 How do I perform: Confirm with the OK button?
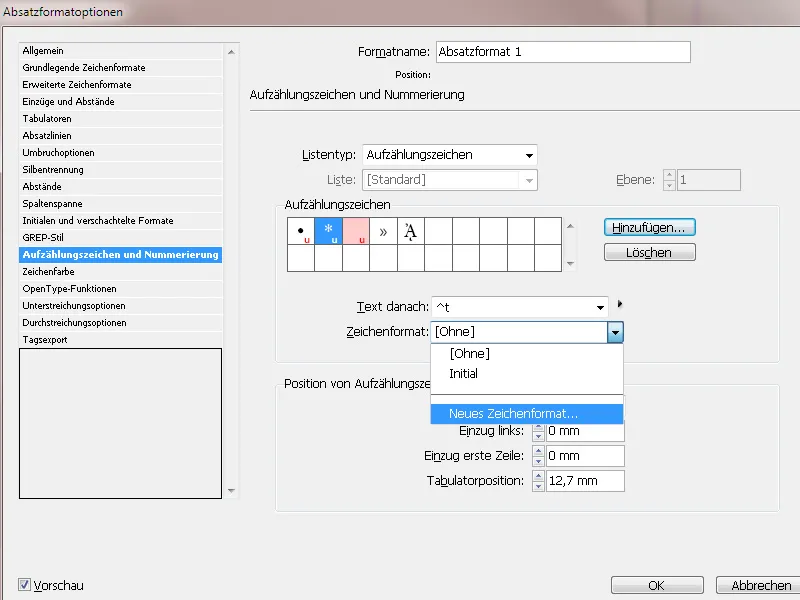[x=657, y=585]
